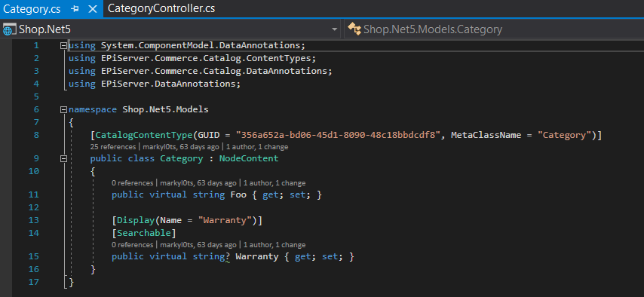Click the class icon beside Shop.Net5.Models.Category
The width and height of the screenshot is (644, 297).
tap(354, 29)
